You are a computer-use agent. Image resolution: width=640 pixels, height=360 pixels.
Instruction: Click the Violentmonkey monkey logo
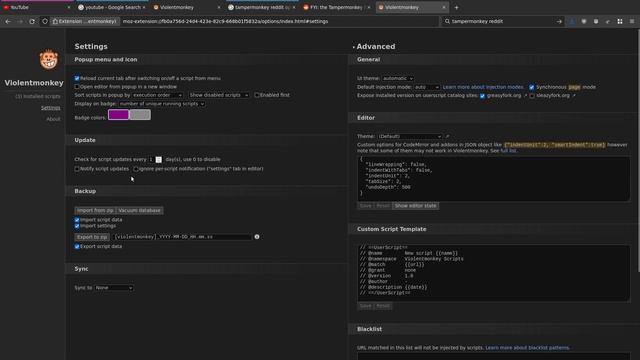[x=49, y=60]
